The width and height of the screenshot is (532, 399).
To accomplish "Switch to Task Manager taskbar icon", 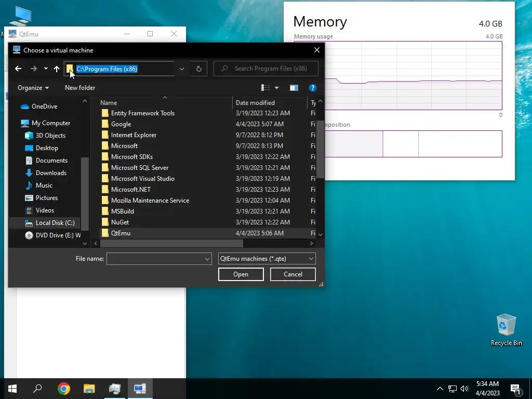I will [x=115, y=389].
